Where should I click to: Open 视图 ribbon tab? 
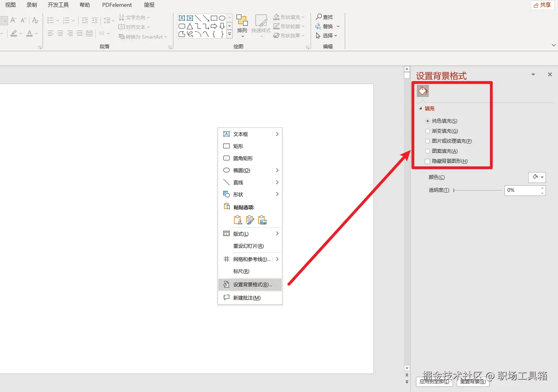10,5
